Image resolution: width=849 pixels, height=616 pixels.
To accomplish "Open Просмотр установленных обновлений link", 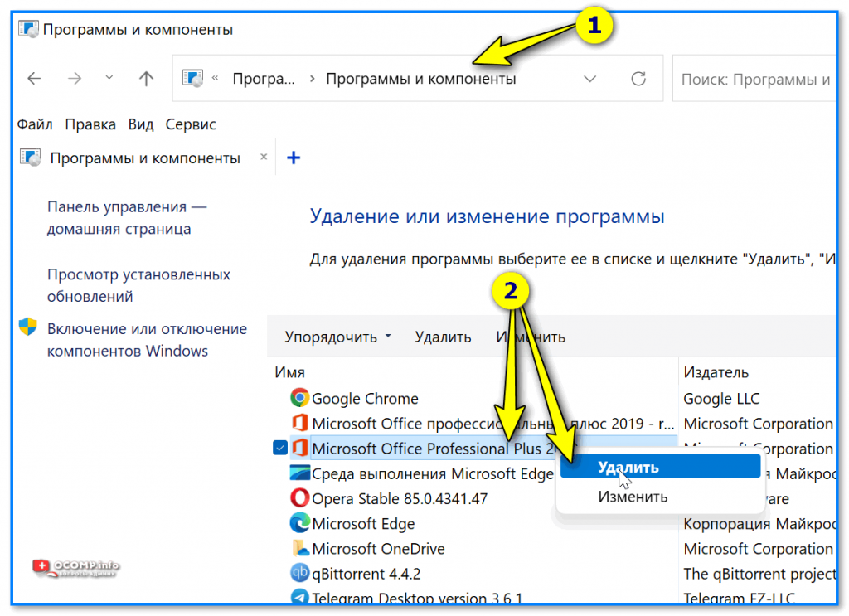I will click(138, 285).
